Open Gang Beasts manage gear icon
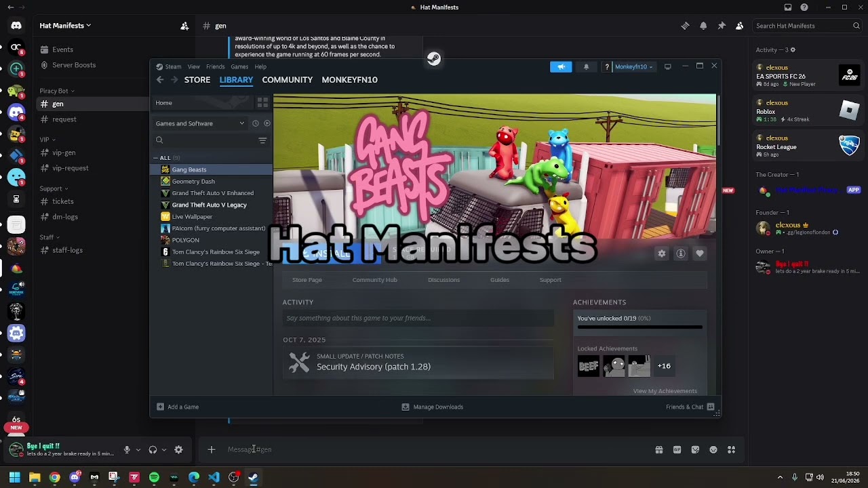This screenshot has height=488, width=868. (662, 253)
